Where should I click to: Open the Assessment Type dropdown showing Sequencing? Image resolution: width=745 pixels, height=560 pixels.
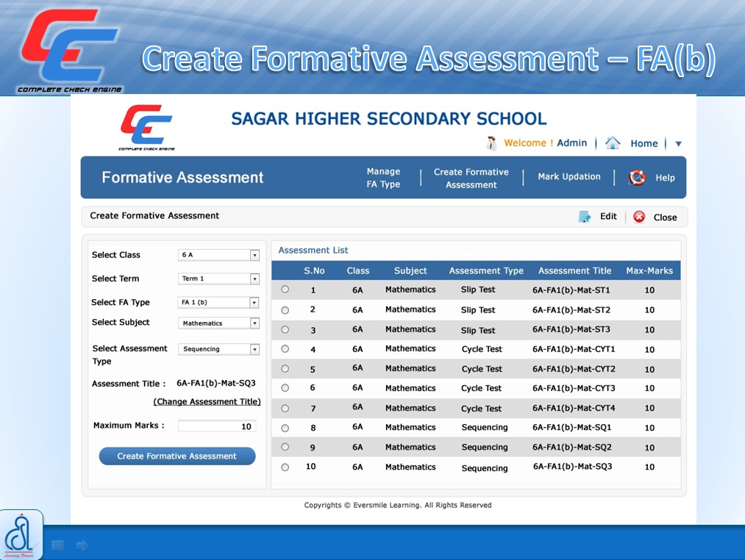point(218,349)
